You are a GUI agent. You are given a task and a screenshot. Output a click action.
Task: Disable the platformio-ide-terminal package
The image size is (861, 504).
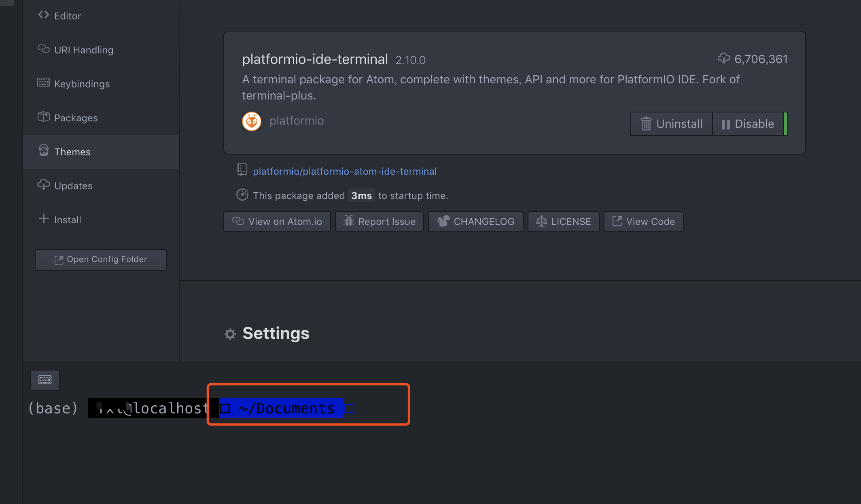749,124
